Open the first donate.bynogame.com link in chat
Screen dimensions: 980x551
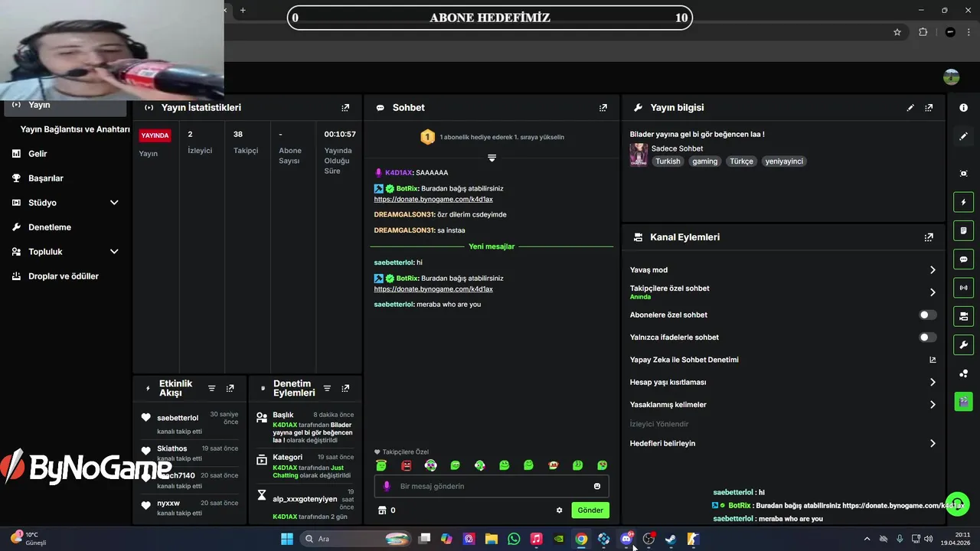[x=433, y=199]
